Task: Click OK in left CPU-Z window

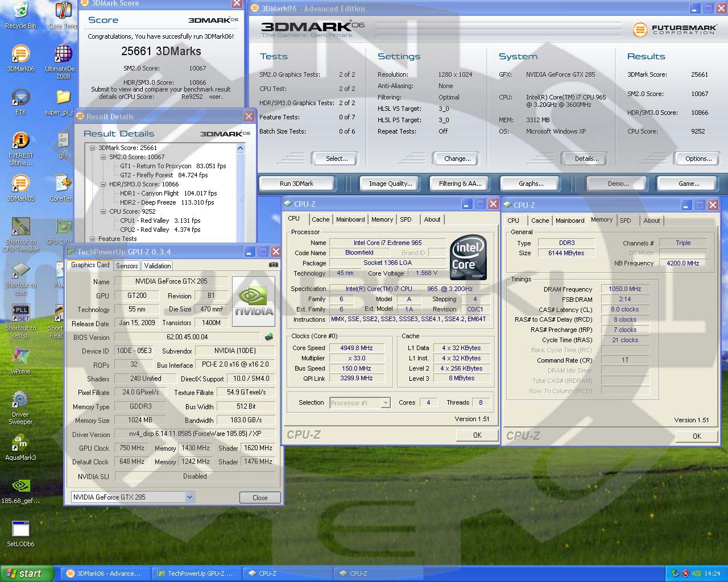Action: tap(477, 435)
